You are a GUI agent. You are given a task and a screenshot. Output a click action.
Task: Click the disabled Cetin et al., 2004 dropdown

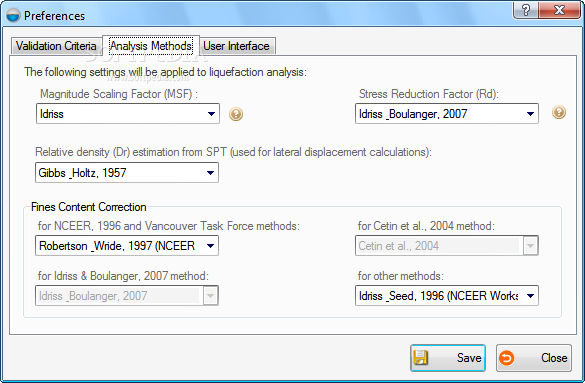click(447, 246)
